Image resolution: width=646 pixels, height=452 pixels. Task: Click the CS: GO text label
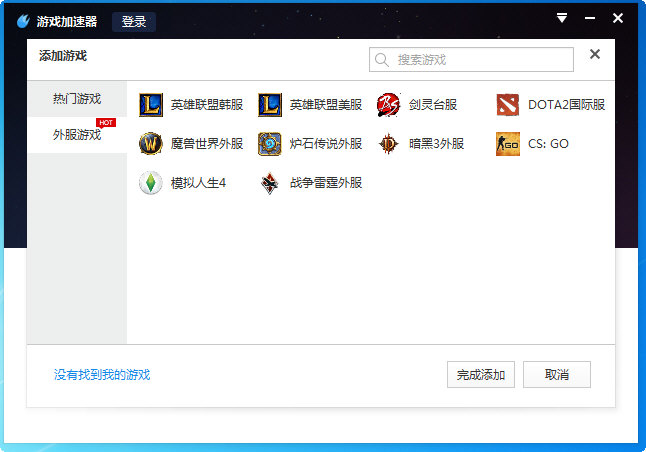pos(548,144)
